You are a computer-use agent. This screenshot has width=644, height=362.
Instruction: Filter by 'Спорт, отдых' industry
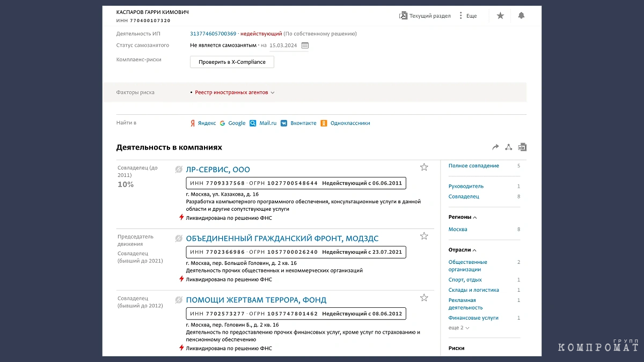[465, 280]
